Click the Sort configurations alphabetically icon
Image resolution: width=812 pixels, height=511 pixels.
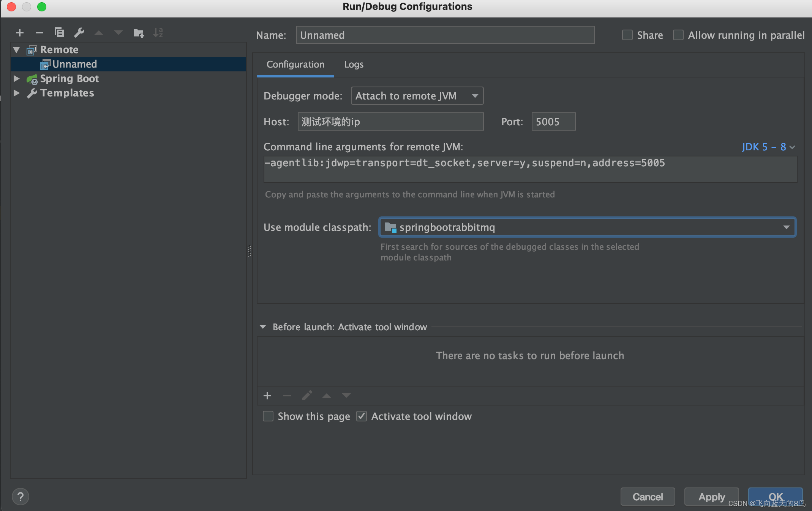pos(158,33)
